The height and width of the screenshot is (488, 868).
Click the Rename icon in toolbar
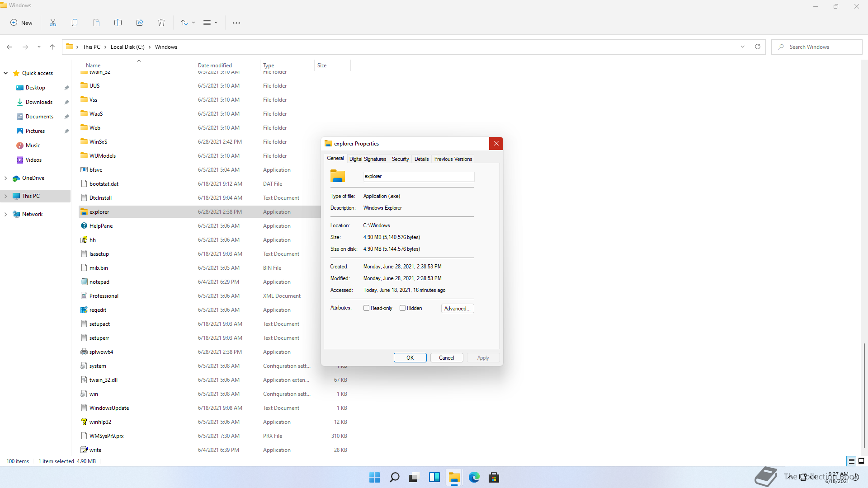[x=118, y=23]
